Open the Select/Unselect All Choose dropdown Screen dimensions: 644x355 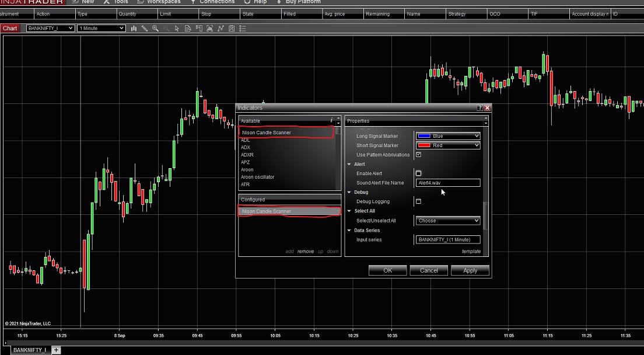pos(447,221)
